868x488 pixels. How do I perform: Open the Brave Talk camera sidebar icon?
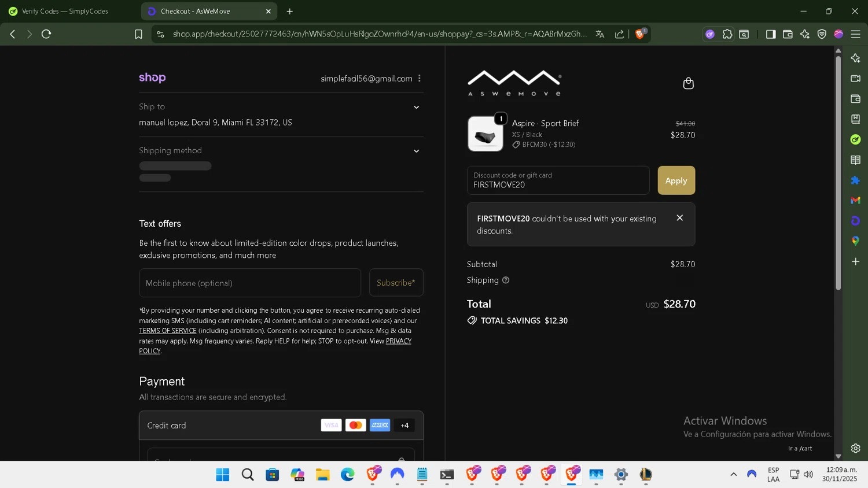tap(856, 79)
